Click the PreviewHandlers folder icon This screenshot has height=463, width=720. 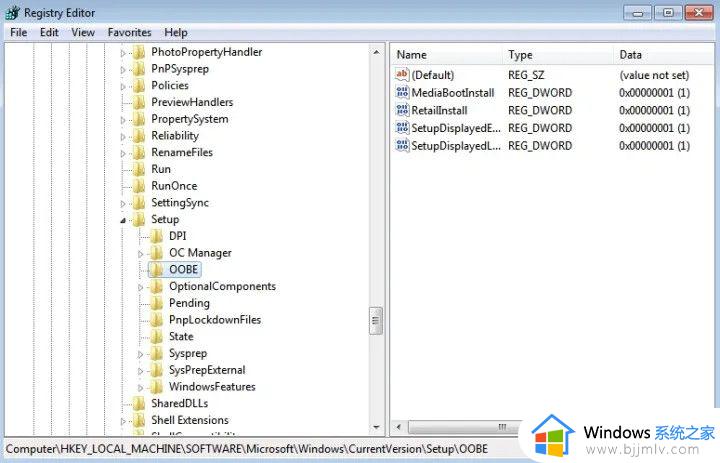click(x=139, y=102)
